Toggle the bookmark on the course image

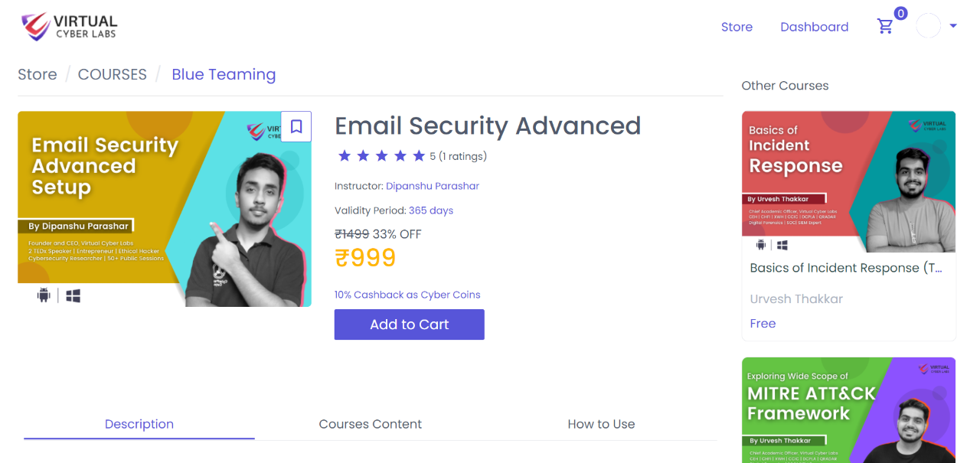(296, 126)
